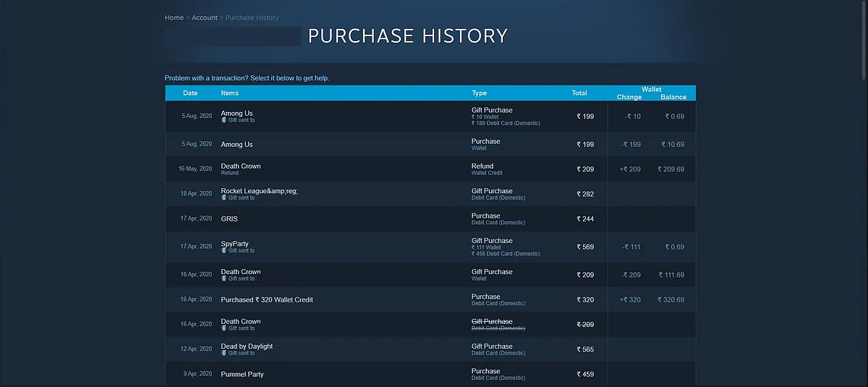Image resolution: width=868 pixels, height=387 pixels.
Task: Select the GRIS purchase entry
Action: pos(430,218)
